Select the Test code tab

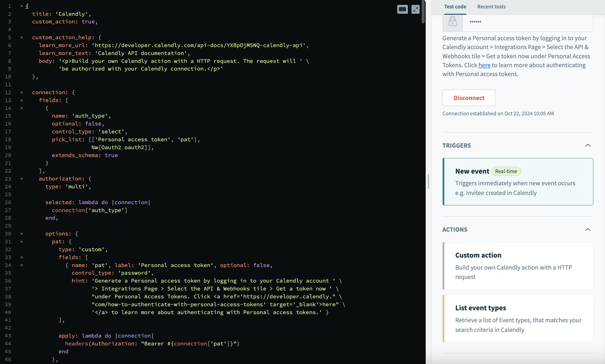coord(455,7)
